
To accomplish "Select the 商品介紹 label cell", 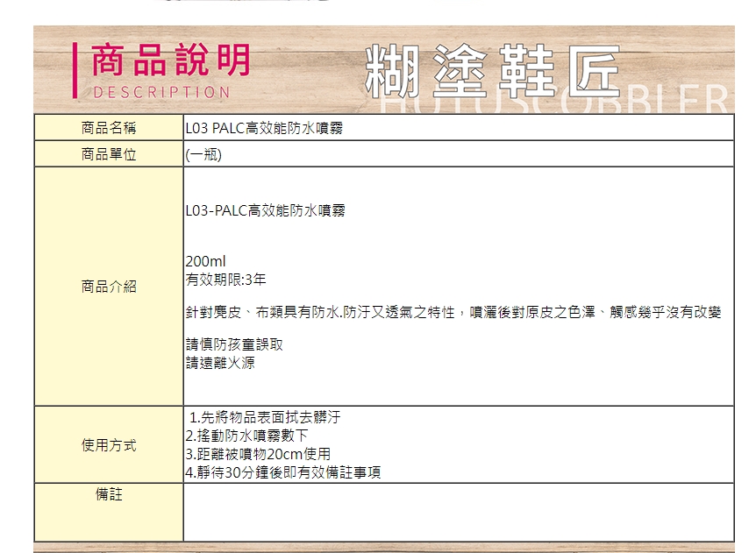I will coord(109,287).
